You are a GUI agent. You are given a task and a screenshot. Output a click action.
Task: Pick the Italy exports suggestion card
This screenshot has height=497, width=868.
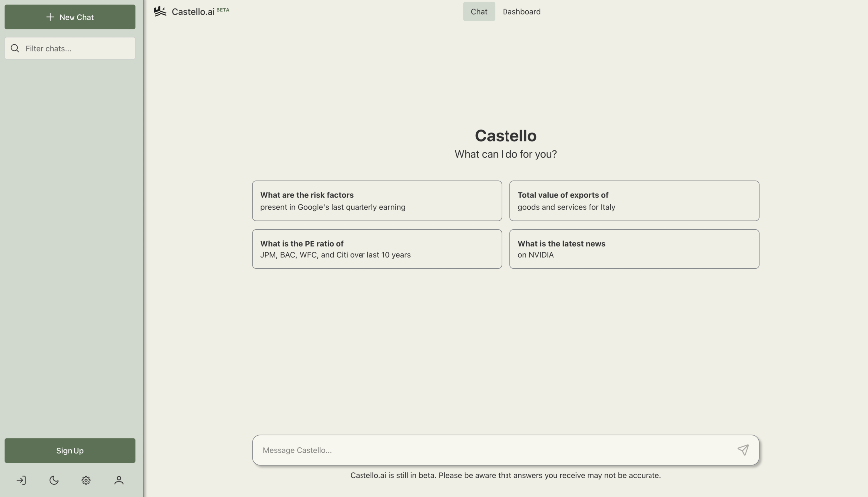tap(634, 201)
